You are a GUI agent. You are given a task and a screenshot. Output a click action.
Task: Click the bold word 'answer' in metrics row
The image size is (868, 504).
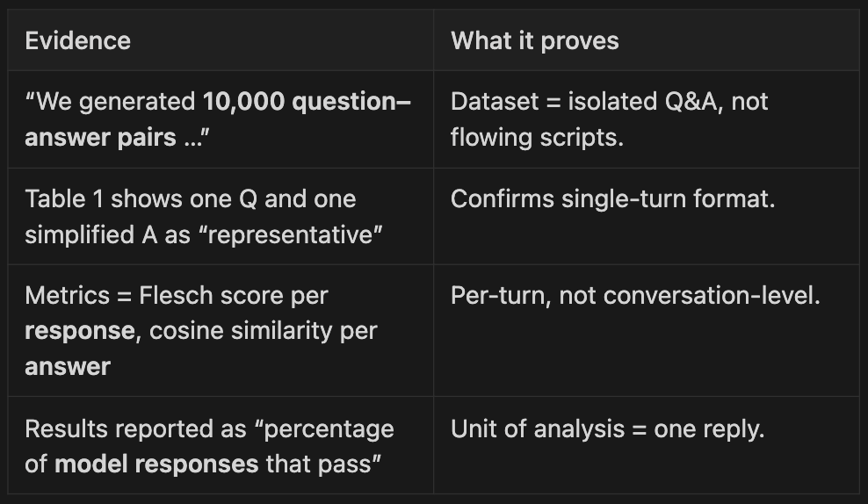[68, 367]
